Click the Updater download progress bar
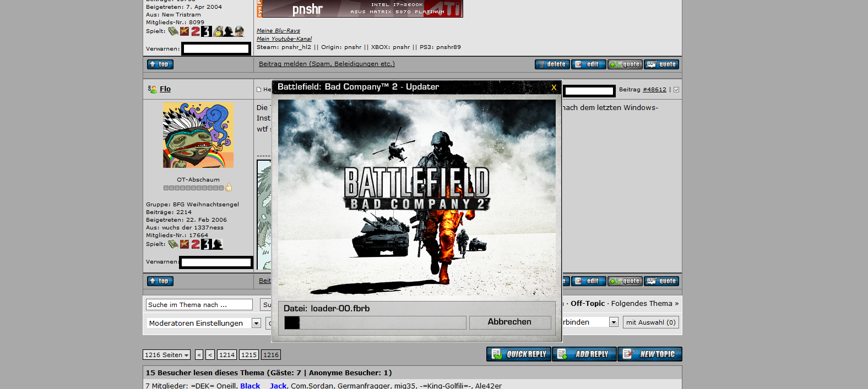The image size is (868, 389). coord(375,322)
